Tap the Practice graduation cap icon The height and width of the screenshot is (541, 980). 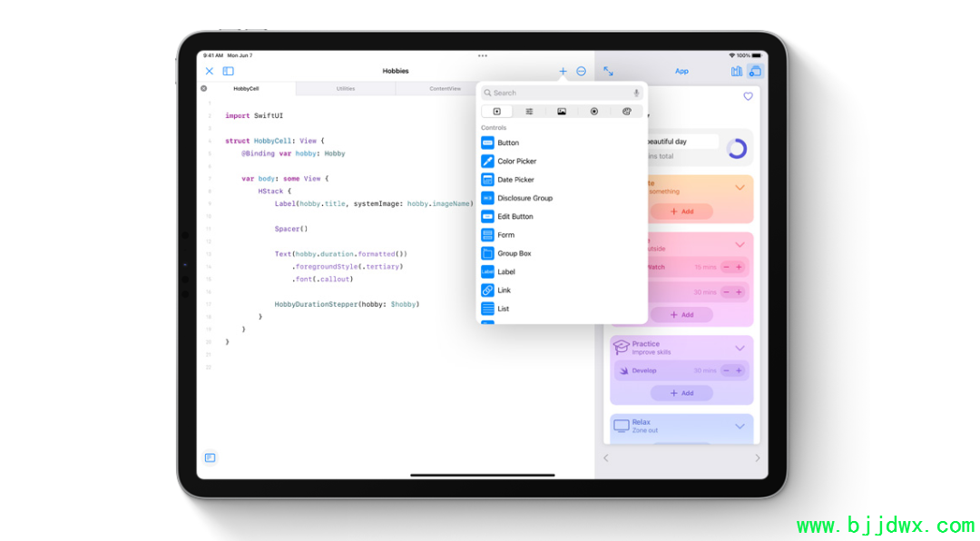(621, 347)
